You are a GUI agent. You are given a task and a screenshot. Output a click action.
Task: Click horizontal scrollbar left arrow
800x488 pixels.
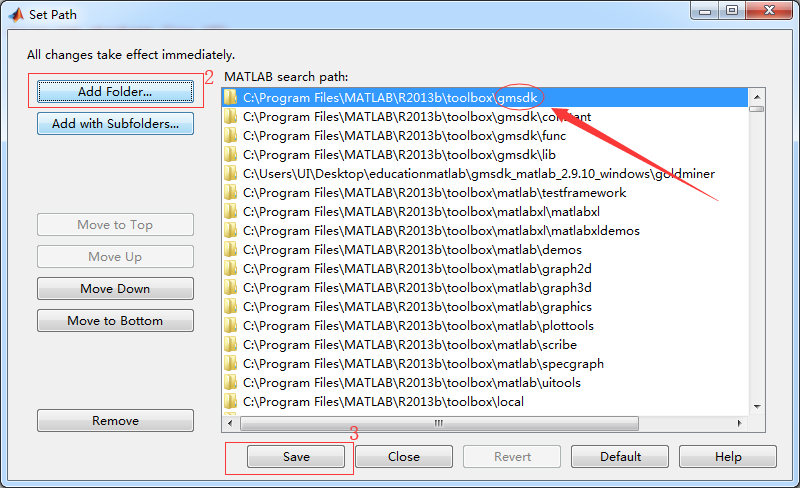230,423
